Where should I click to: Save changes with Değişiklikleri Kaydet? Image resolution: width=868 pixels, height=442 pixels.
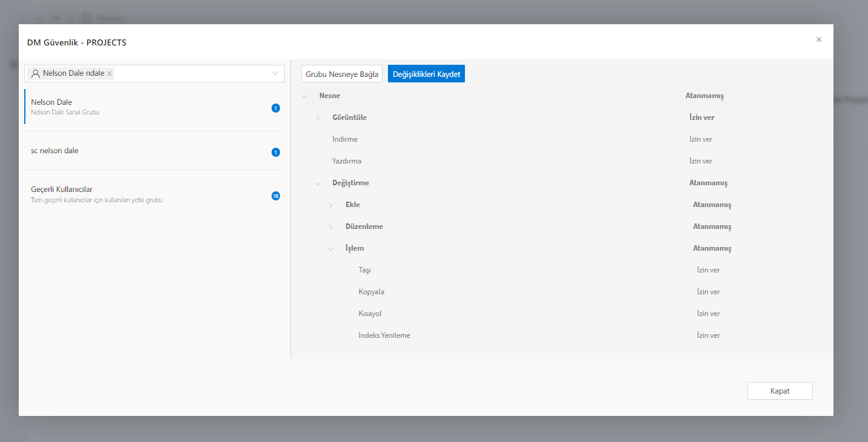point(426,74)
